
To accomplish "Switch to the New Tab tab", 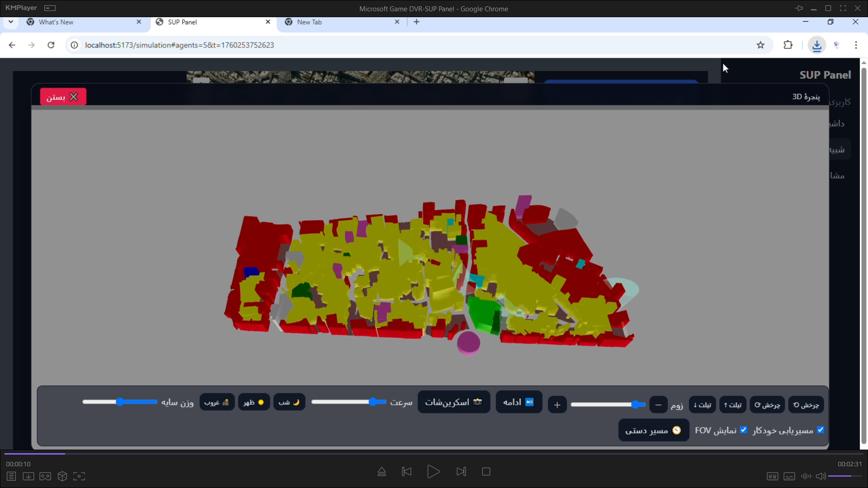I will pyautogui.click(x=342, y=22).
